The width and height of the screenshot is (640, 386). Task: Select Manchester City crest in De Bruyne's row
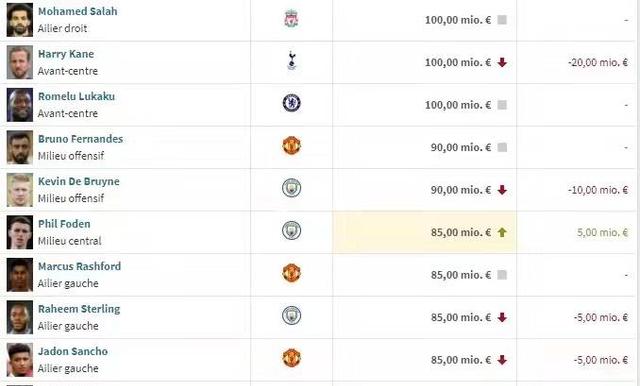click(x=291, y=188)
